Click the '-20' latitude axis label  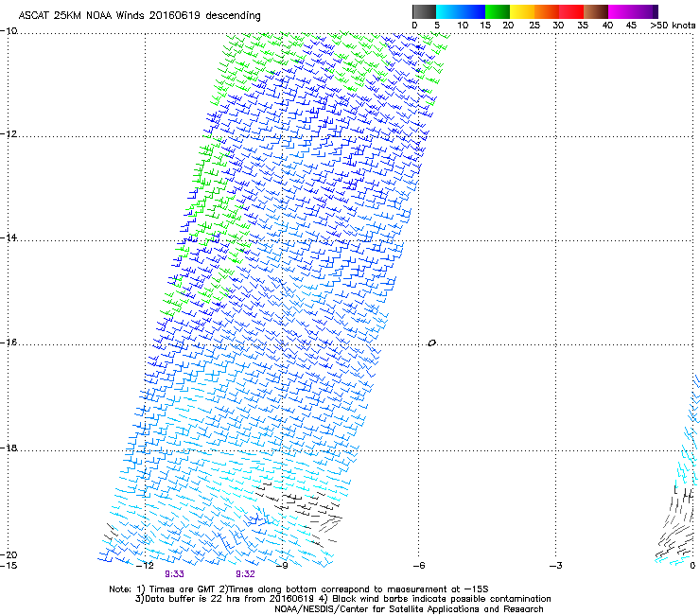pos(9,554)
